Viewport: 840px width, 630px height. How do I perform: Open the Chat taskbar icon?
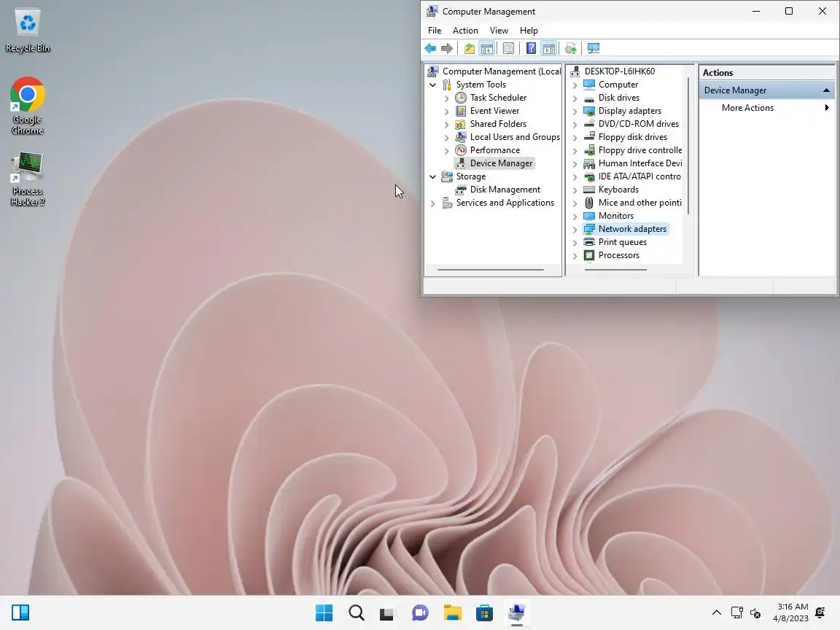coord(420,612)
